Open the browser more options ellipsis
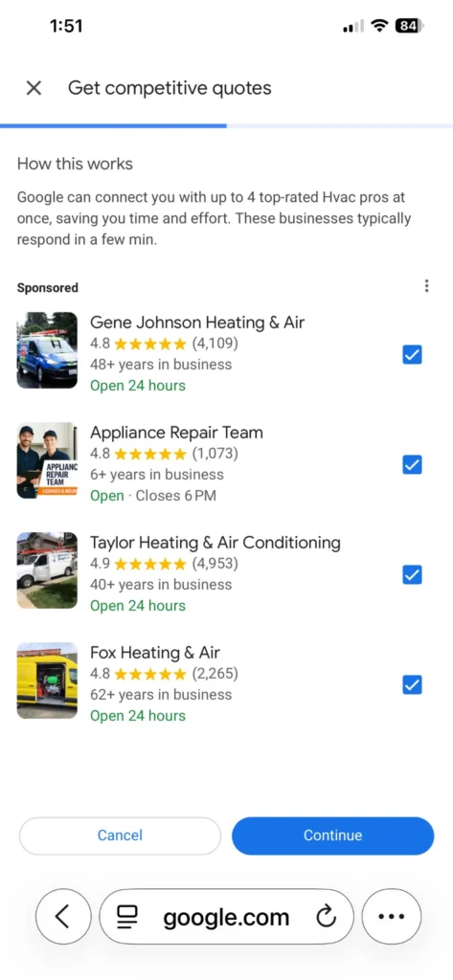Screen dimensions: 453x980 coord(391,916)
